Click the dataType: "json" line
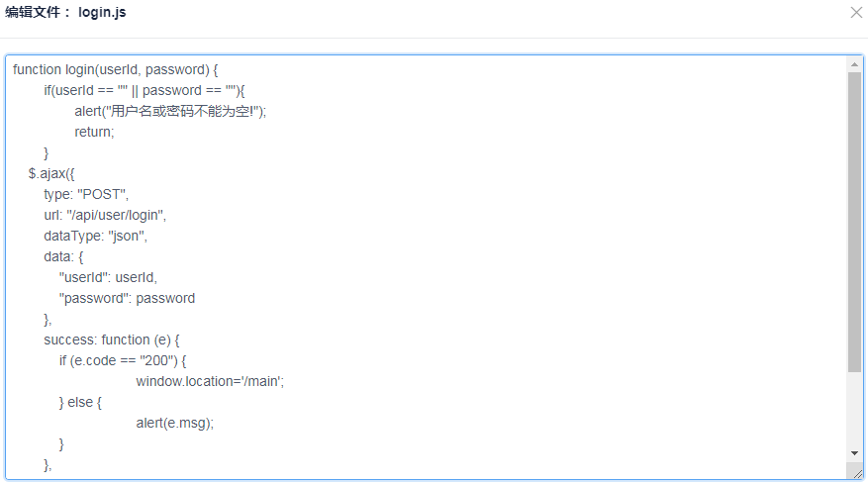868x486 pixels. pyautogui.click(x=96, y=237)
